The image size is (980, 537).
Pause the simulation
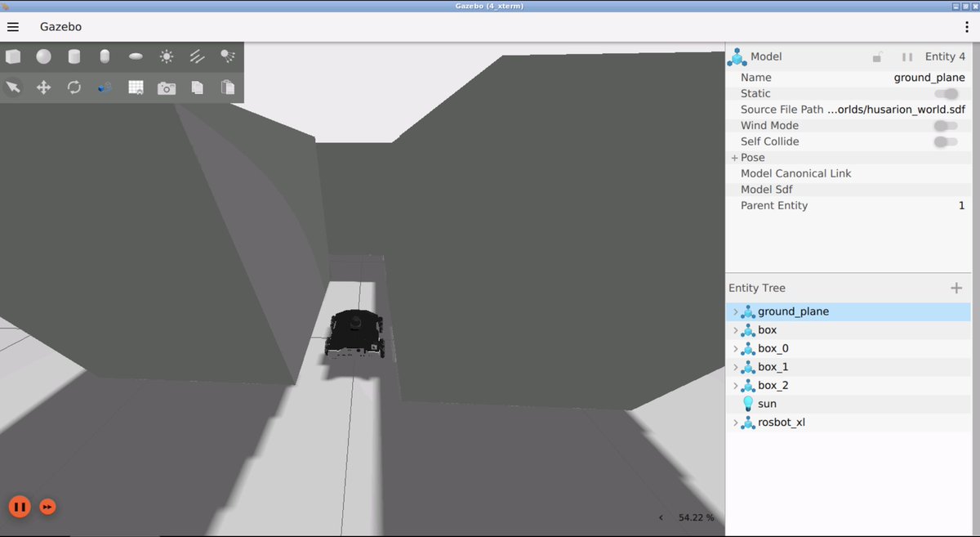tap(19, 507)
